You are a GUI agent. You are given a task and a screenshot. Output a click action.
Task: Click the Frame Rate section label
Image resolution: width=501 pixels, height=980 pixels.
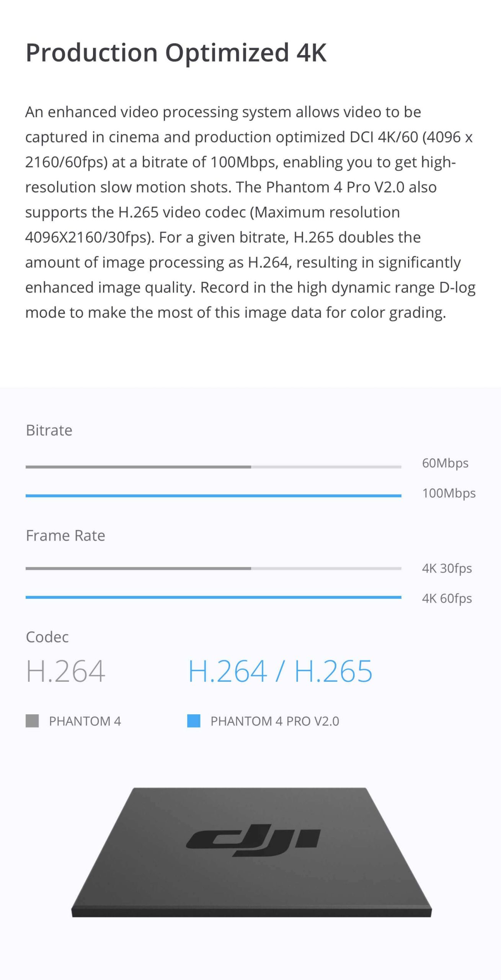tap(65, 536)
